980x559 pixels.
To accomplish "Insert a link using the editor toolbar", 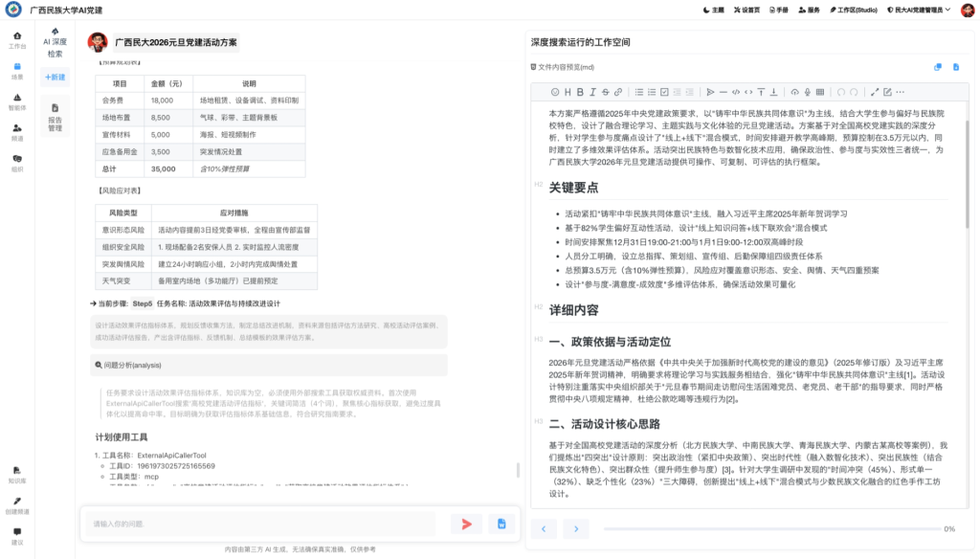I will click(617, 92).
